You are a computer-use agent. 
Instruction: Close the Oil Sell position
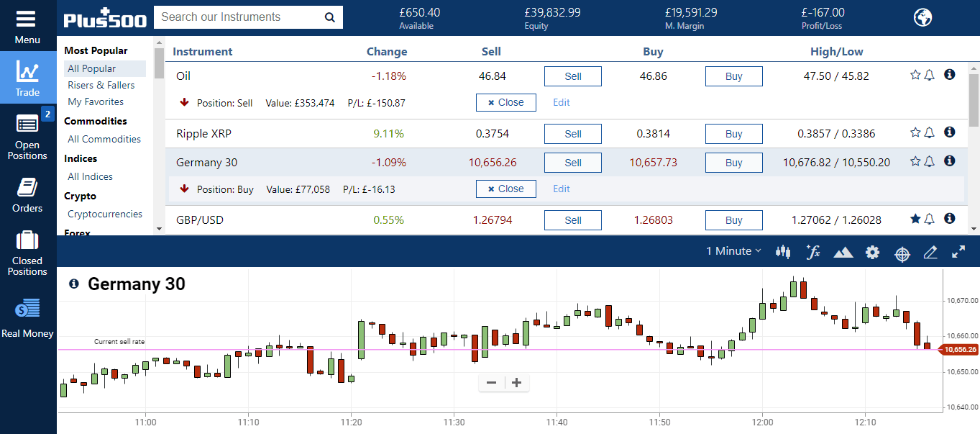pos(506,102)
